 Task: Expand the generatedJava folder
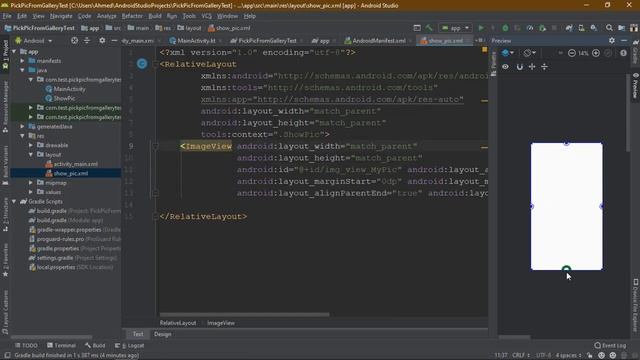(22, 127)
